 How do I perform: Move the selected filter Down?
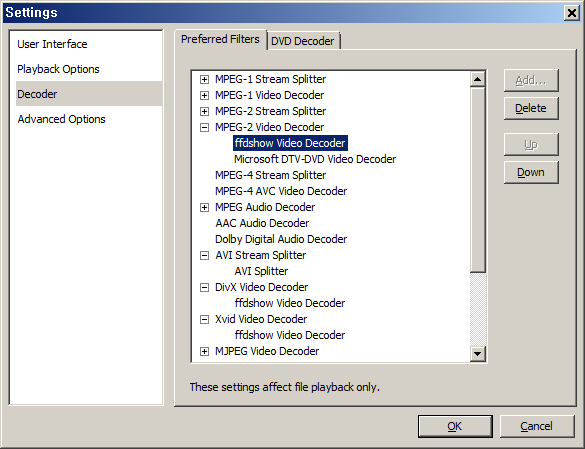click(531, 172)
